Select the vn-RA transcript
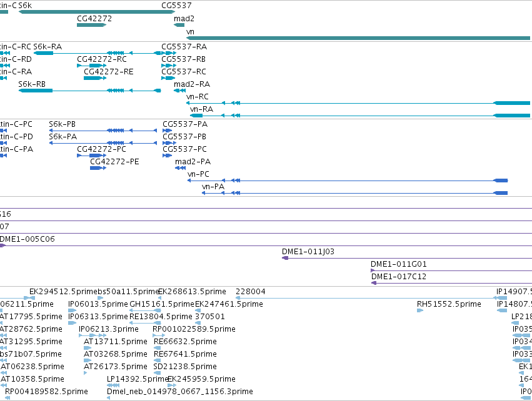The width and height of the screenshot is (532, 401). pos(360,116)
